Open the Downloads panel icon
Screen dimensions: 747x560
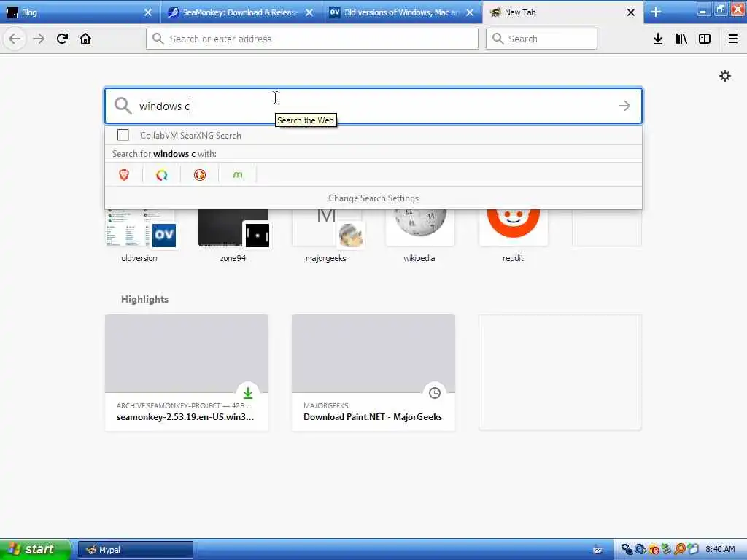pyautogui.click(x=658, y=39)
